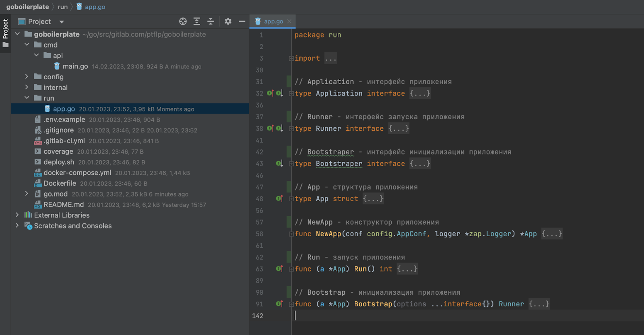
Task: Expand the config folder
Action: (x=27, y=77)
